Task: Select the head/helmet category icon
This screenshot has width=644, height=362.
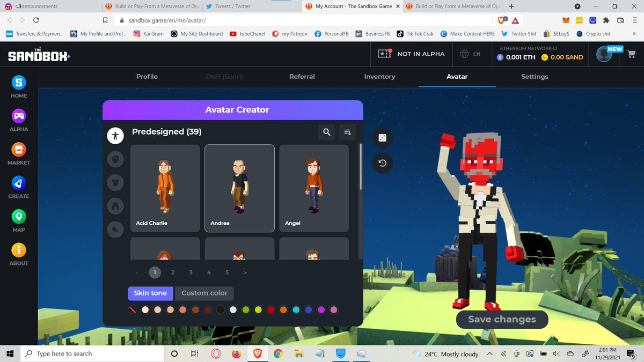Action: [x=115, y=159]
